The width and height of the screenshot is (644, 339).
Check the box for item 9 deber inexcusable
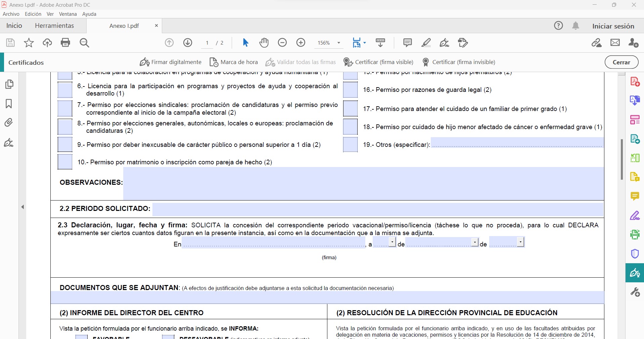(65, 145)
